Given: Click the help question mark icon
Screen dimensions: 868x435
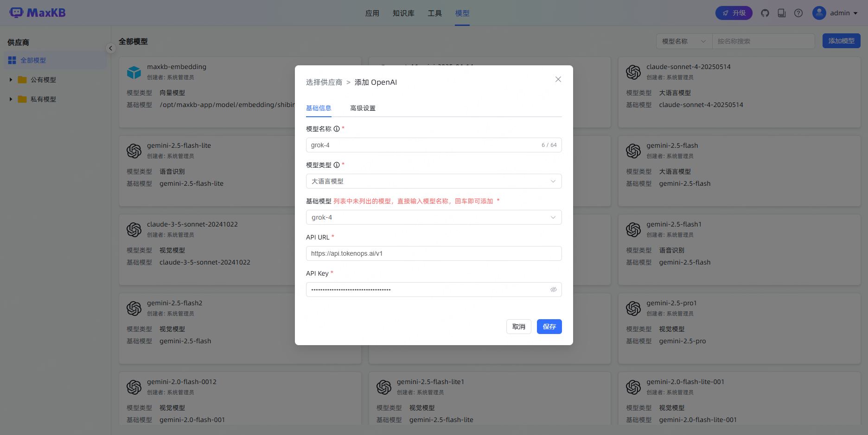Looking at the screenshot, I should (798, 13).
